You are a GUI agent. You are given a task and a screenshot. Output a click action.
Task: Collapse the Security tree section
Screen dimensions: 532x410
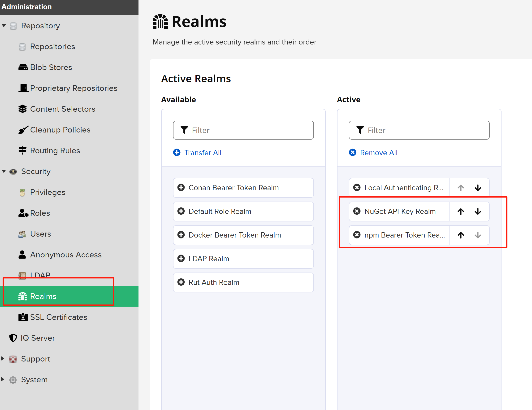(4, 172)
